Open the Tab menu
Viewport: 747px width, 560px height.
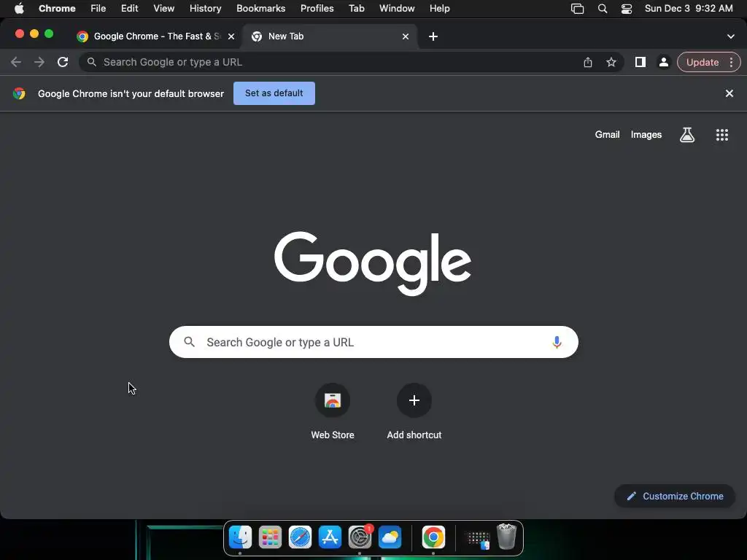tap(356, 9)
